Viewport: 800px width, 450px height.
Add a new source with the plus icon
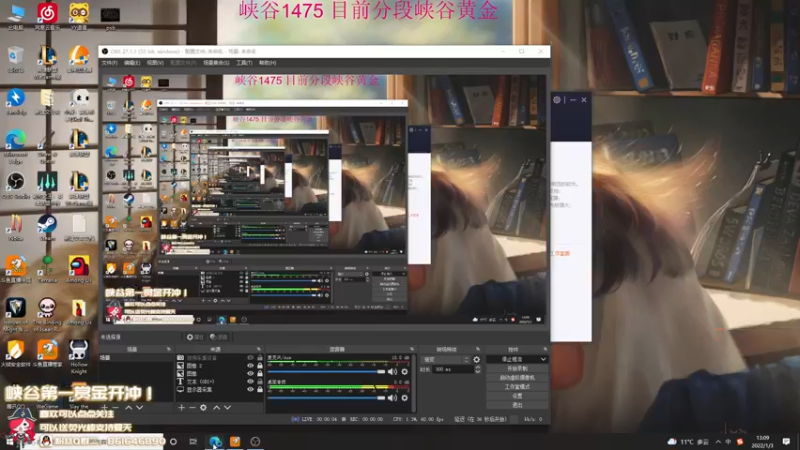181,408
